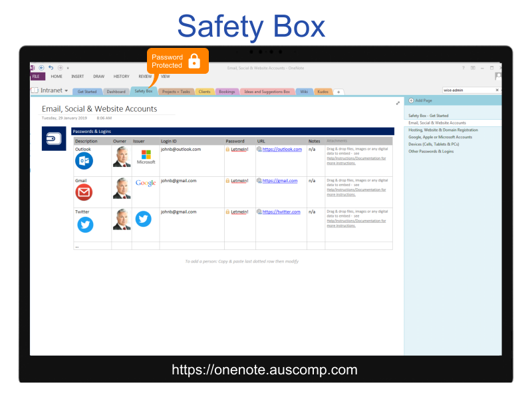Toggle the orange Password Protected lock

pos(194,61)
